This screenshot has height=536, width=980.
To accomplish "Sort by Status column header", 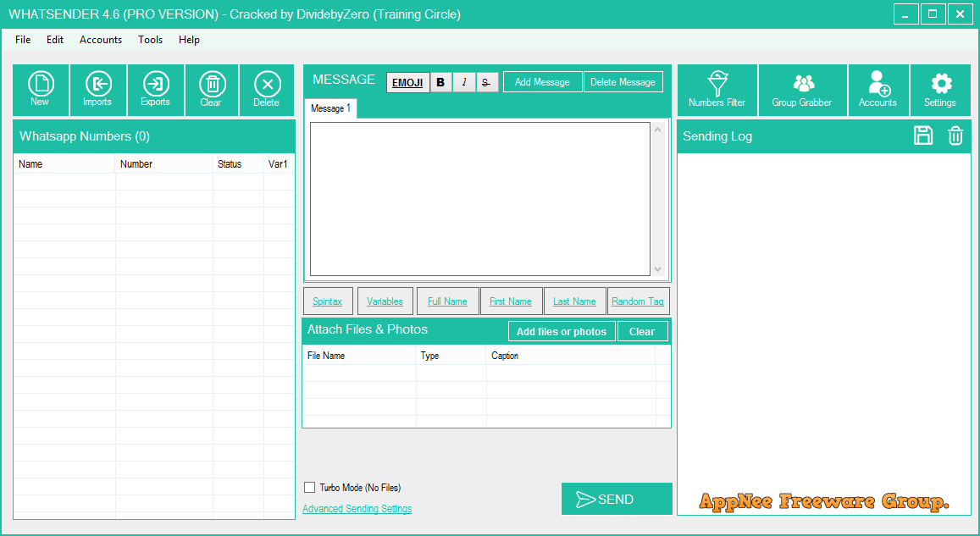I will click(x=238, y=164).
